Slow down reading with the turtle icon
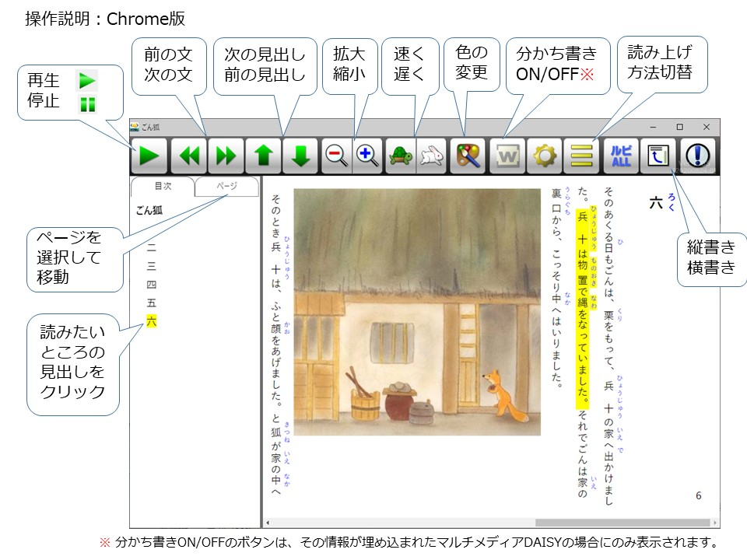The image size is (747, 560). [400, 156]
